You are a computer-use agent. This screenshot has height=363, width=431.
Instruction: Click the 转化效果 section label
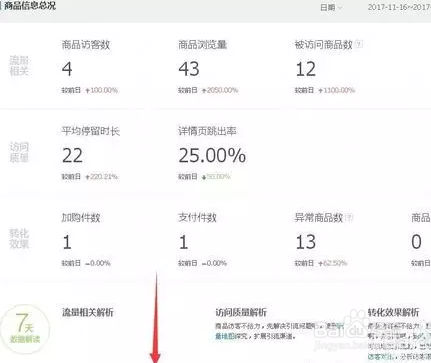point(19,239)
